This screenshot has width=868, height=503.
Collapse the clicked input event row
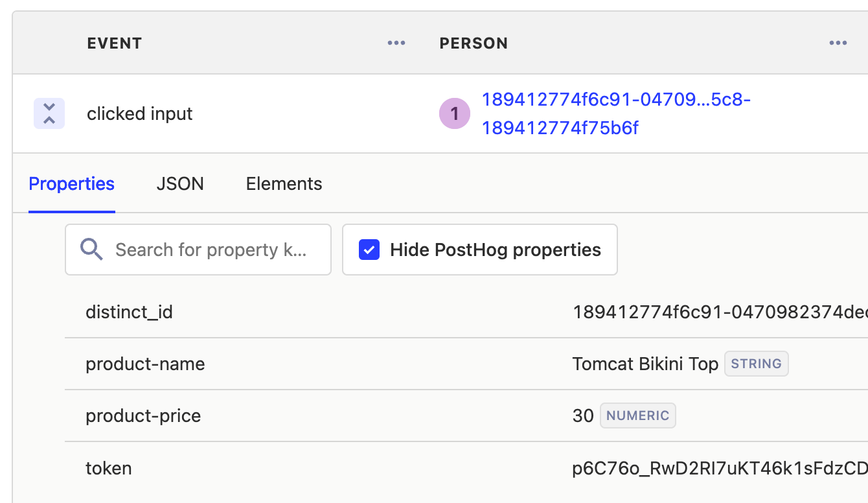click(x=49, y=113)
